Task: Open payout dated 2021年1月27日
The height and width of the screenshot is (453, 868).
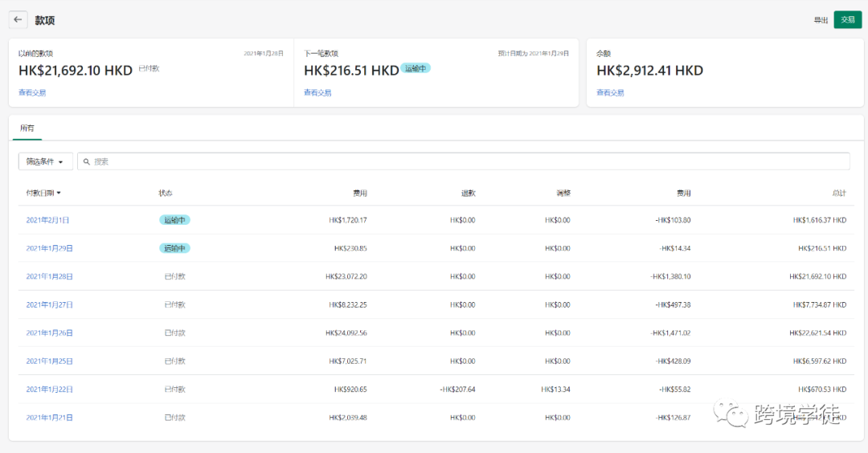Action: tap(49, 304)
